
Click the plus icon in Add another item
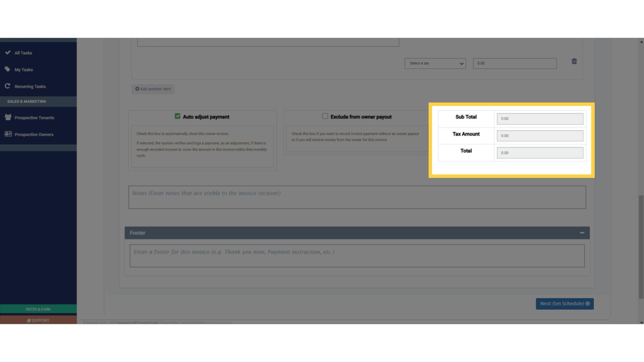[137, 89]
